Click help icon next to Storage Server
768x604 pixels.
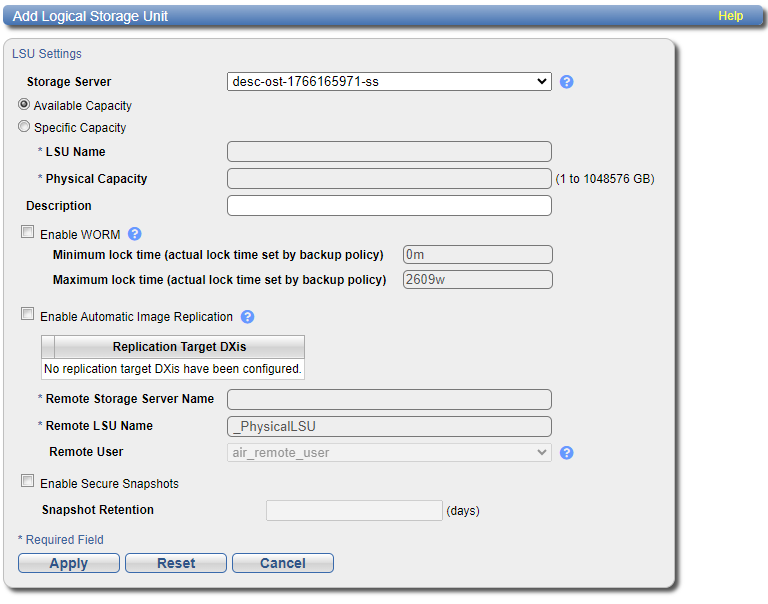(566, 82)
